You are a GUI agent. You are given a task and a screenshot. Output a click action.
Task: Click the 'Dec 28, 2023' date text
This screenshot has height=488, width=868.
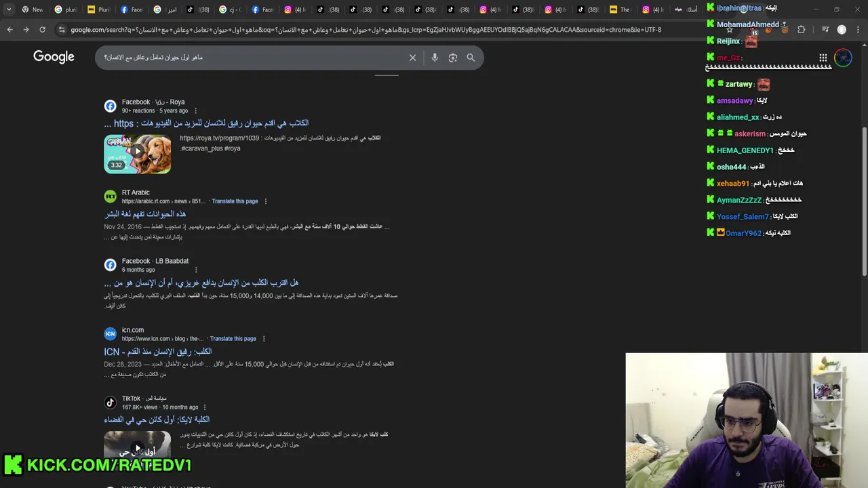tap(123, 364)
